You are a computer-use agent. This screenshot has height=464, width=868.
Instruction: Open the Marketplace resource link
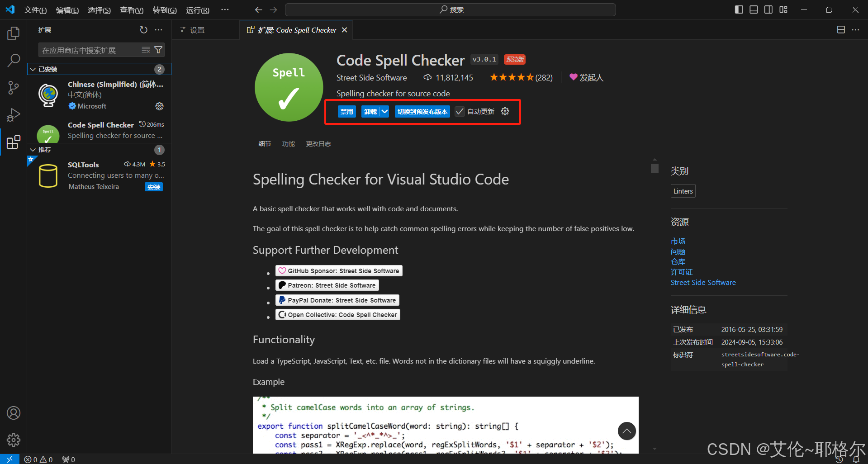[678, 241]
